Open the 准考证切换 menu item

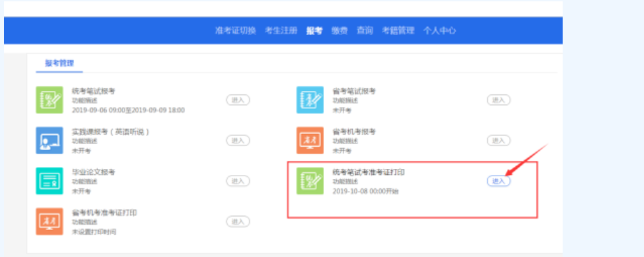click(235, 30)
